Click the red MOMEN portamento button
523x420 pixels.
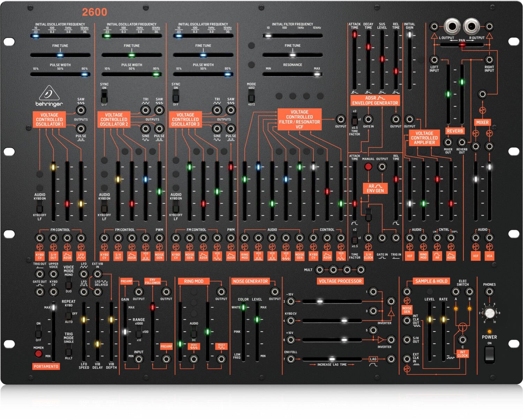click(x=38, y=354)
